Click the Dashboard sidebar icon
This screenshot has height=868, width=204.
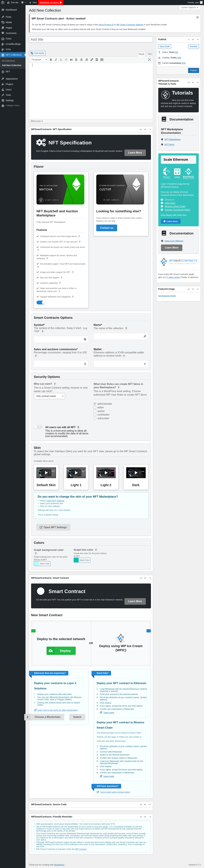(3, 10)
